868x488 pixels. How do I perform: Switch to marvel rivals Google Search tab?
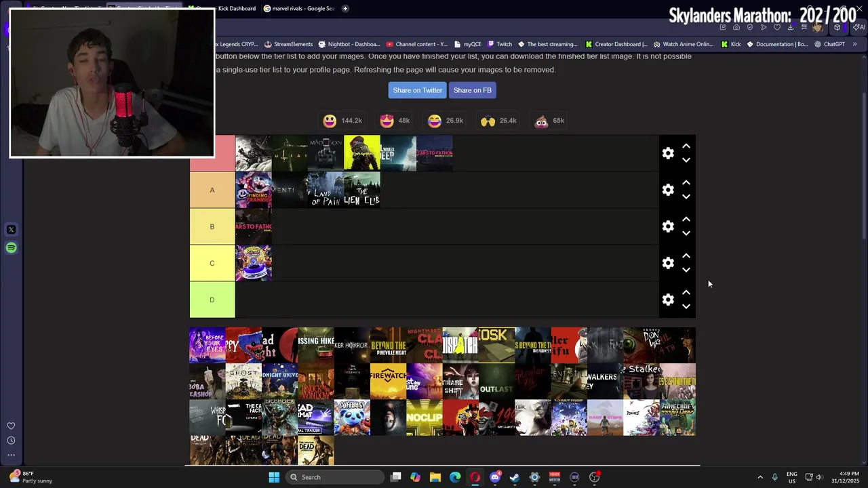click(x=299, y=8)
